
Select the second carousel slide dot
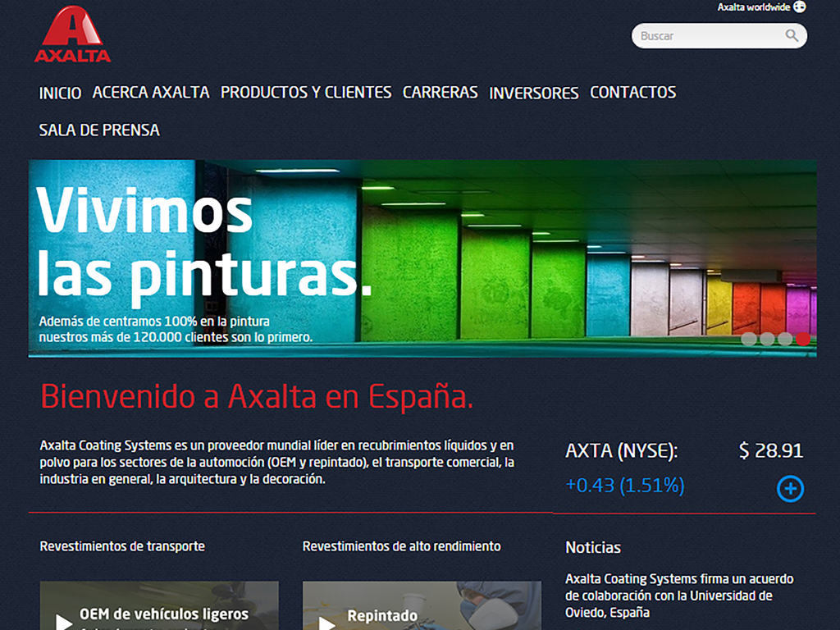point(767,339)
